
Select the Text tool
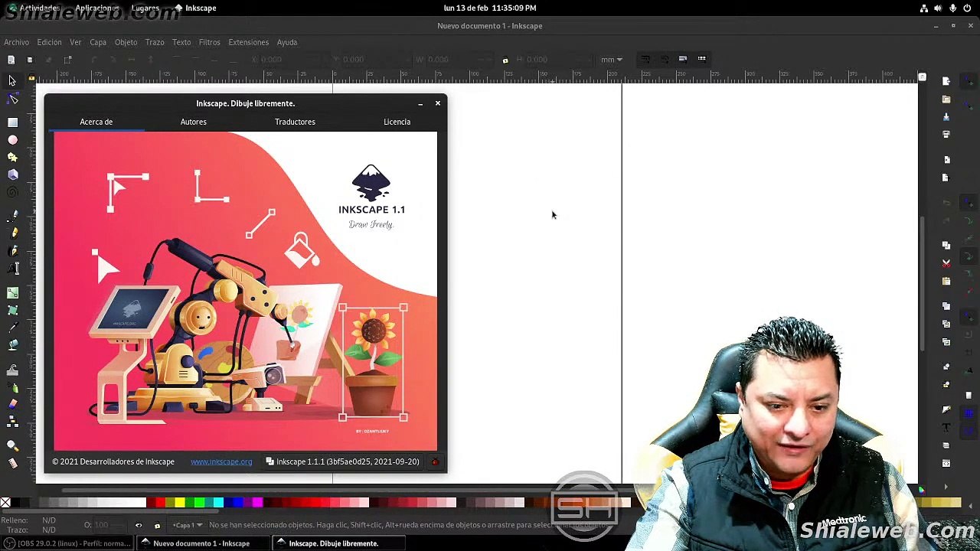coord(12,269)
